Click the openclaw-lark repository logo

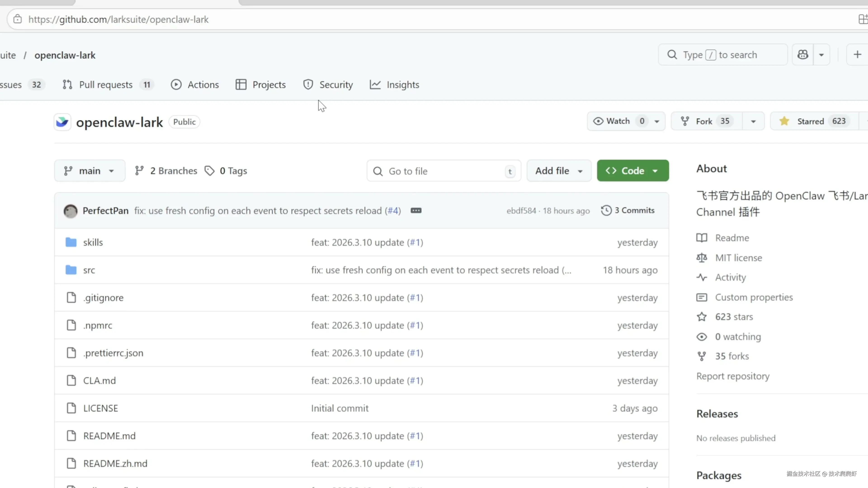(x=62, y=122)
